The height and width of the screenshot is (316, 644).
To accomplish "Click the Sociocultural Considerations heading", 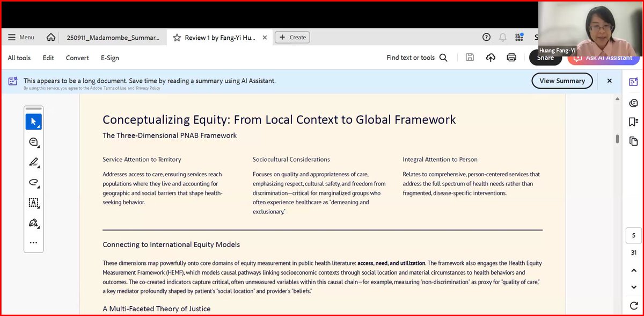I will [x=291, y=160].
